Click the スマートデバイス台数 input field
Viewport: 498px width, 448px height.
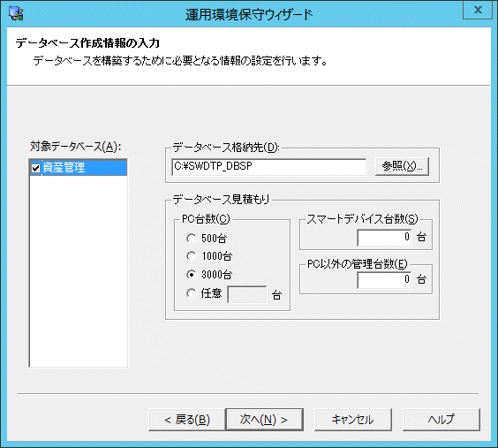(x=384, y=238)
